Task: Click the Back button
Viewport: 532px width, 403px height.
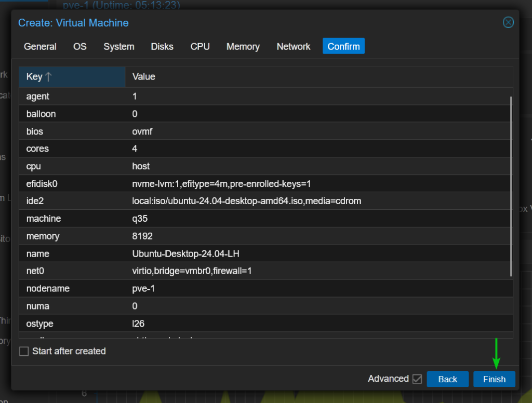Action: (x=447, y=379)
